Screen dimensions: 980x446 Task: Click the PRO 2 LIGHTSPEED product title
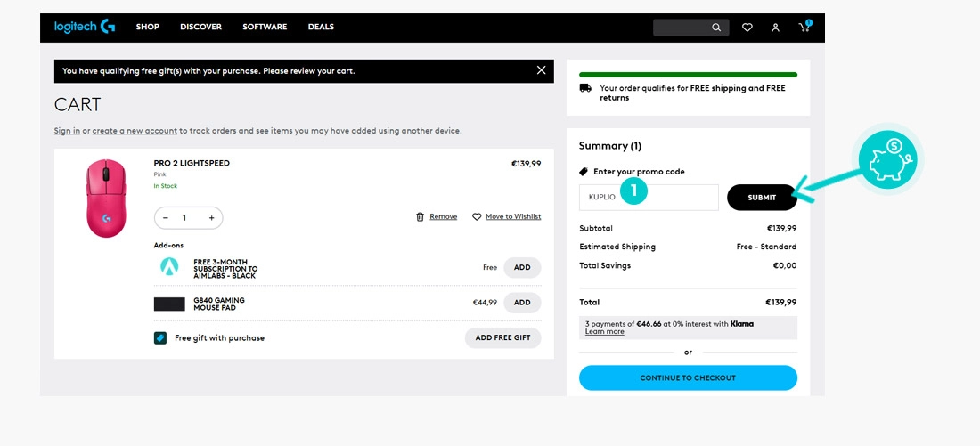(x=192, y=164)
